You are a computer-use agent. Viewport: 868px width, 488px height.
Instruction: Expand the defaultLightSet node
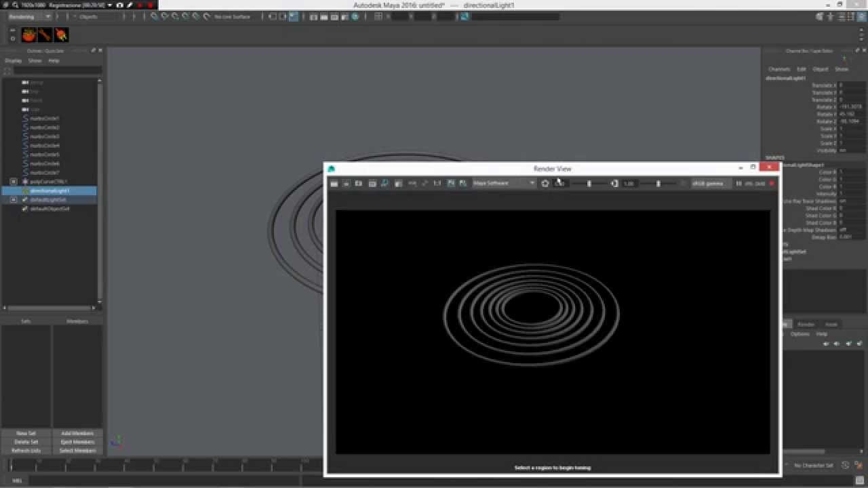[x=14, y=200]
